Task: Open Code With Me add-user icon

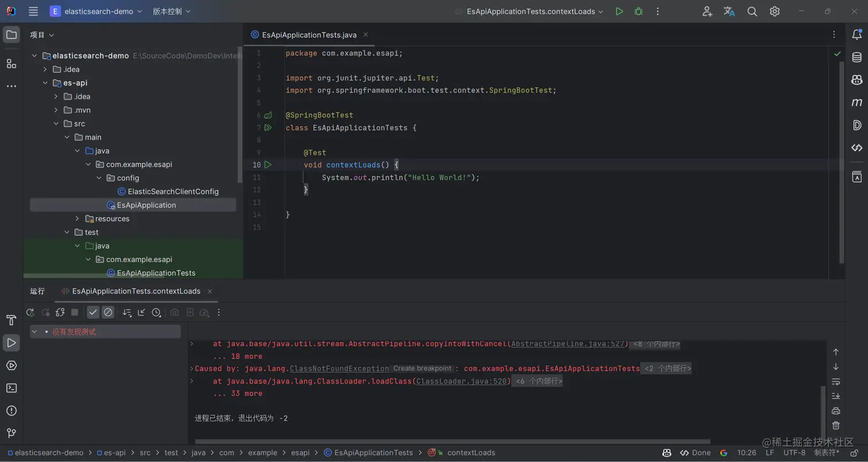Action: click(x=707, y=11)
